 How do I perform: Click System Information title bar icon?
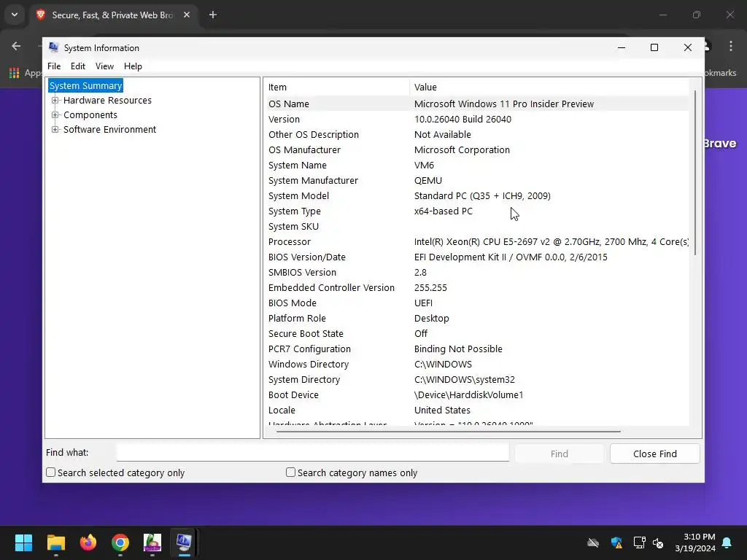pos(54,47)
